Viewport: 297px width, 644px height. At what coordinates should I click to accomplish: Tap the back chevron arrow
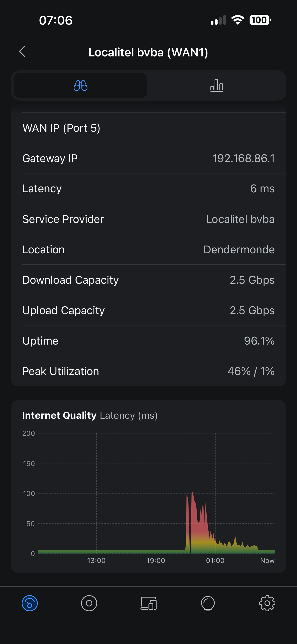point(22,52)
